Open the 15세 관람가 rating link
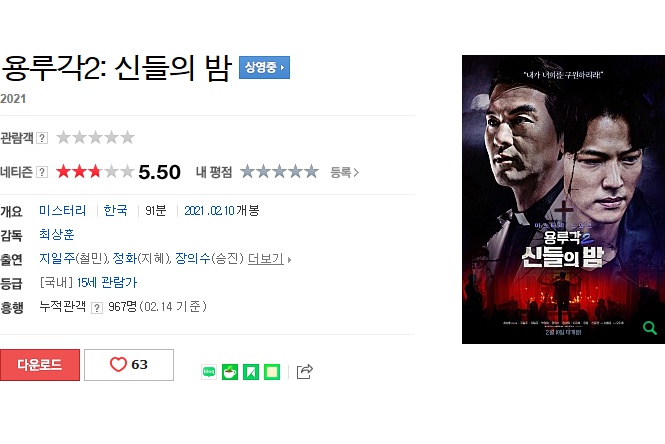Screen dimensions: 665x444 coord(107,282)
